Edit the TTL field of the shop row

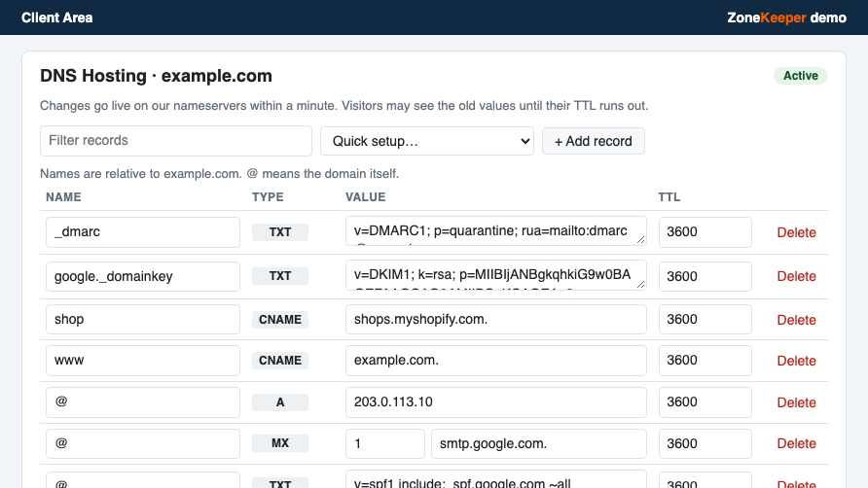click(705, 319)
